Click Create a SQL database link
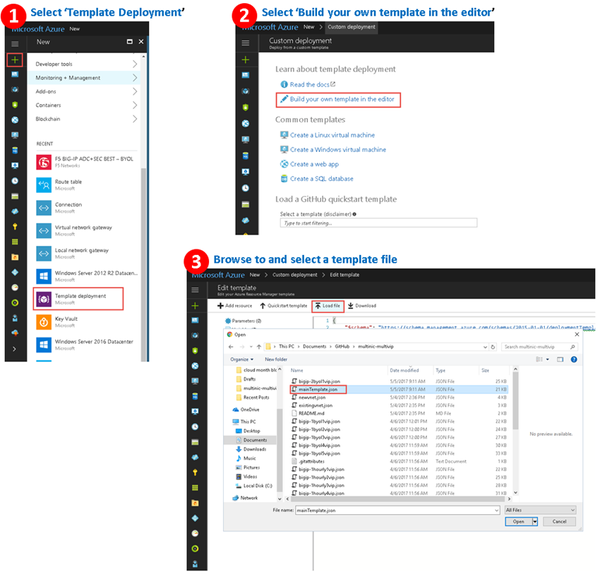600x575 pixels. point(321,179)
